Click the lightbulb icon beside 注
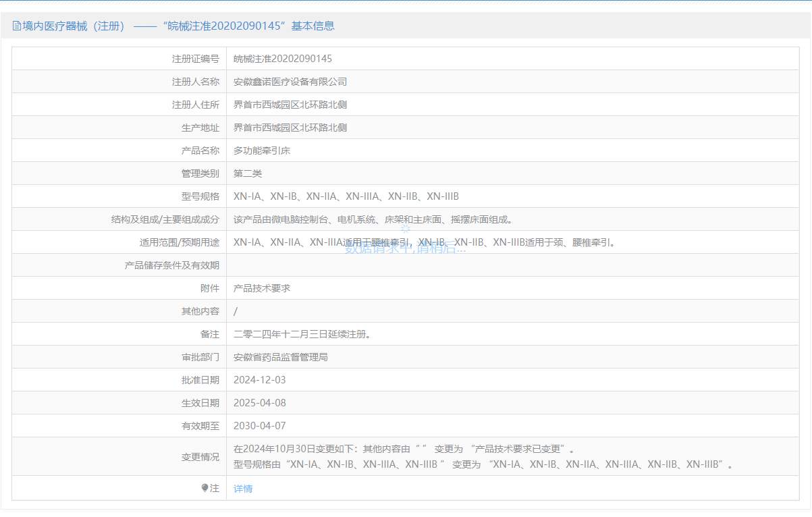Viewport: 812px width, 517px height. coord(205,488)
